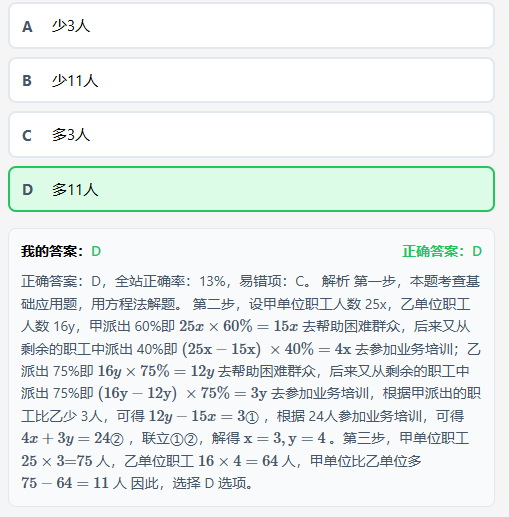The image size is (509, 517).
Task: Click the 解析 word in explanation
Action: point(336,281)
